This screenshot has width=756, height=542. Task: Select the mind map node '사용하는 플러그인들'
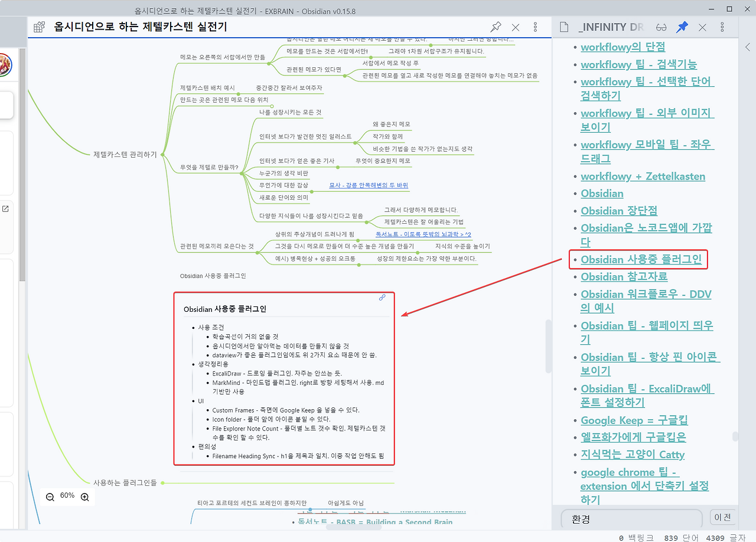125,483
